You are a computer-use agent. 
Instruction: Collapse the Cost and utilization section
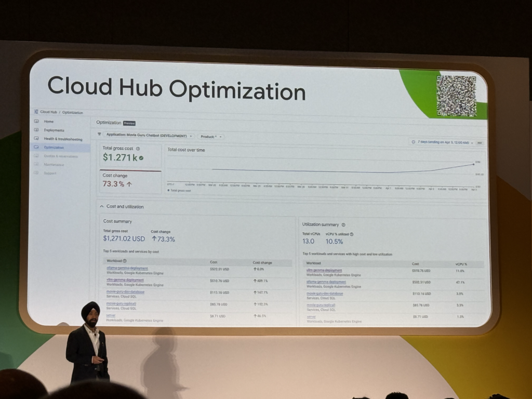pyautogui.click(x=101, y=206)
